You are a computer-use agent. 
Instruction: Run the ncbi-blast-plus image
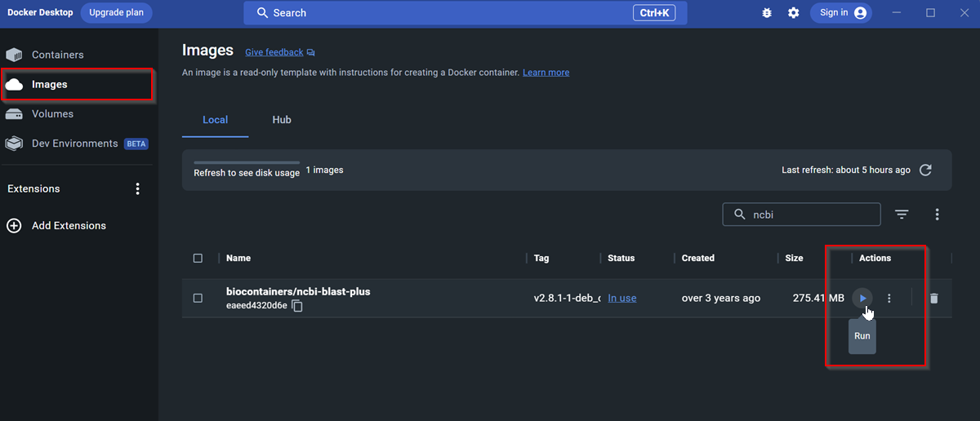click(x=862, y=299)
